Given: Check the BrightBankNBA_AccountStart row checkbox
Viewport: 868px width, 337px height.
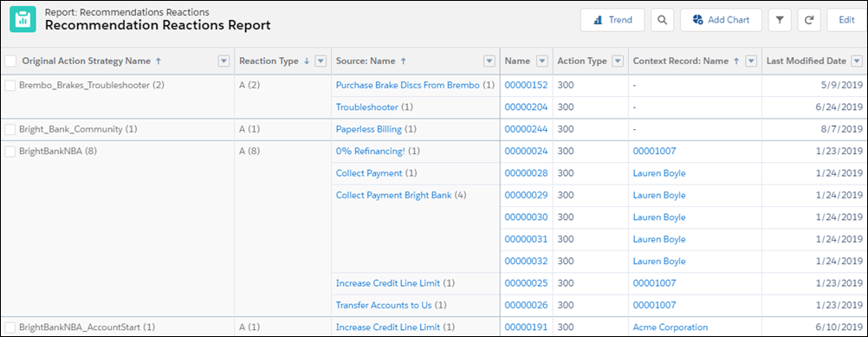Looking at the screenshot, I should click(10, 327).
